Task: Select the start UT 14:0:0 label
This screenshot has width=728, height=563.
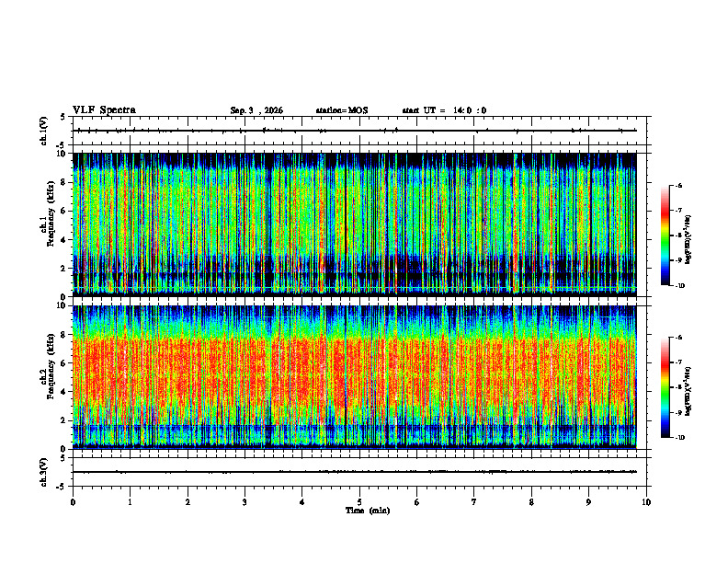Action: [x=444, y=110]
